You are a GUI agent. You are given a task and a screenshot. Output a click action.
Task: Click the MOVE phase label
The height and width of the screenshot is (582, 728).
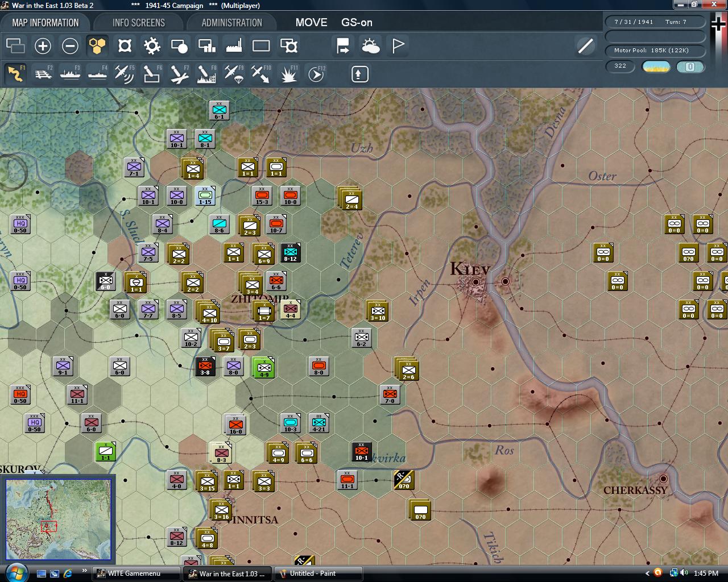click(x=311, y=23)
